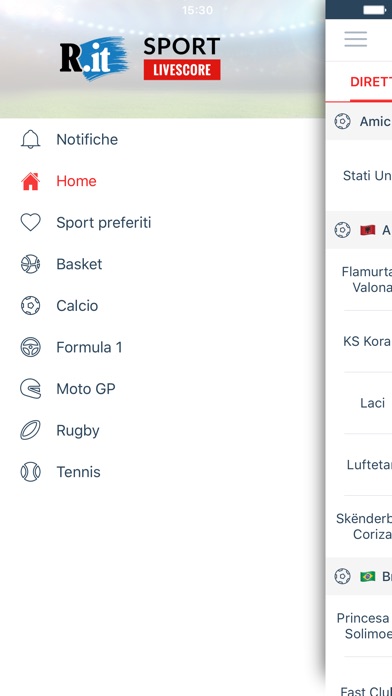Screen dimensions: 392x696
Task: Select the Formula 1 steering wheel icon
Action: tap(31, 347)
